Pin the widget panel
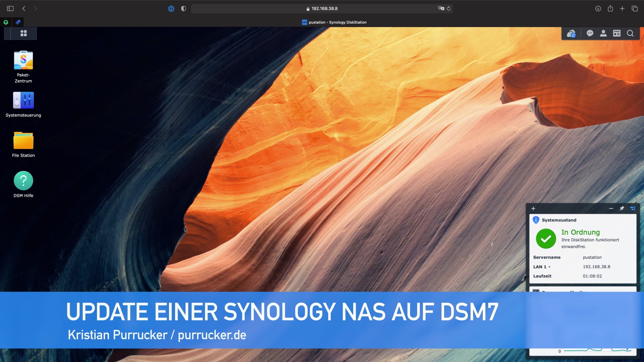The width and height of the screenshot is (644, 362). pyautogui.click(x=622, y=208)
